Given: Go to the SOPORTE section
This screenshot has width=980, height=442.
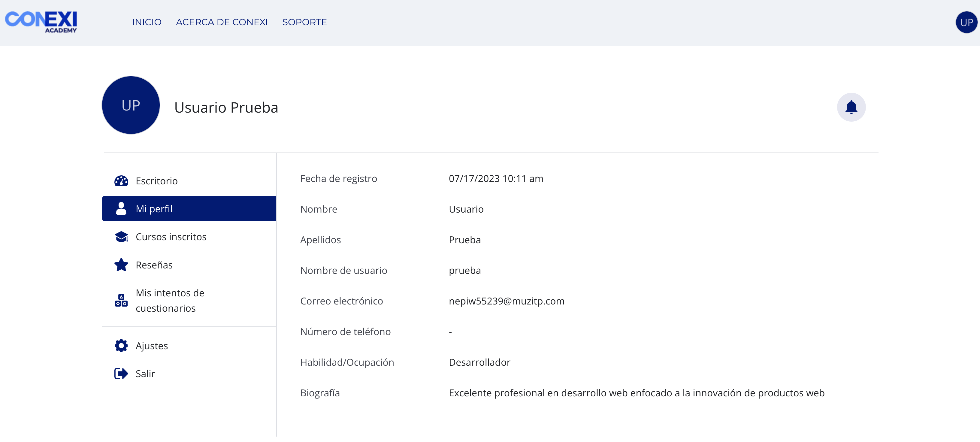Looking at the screenshot, I should [304, 22].
